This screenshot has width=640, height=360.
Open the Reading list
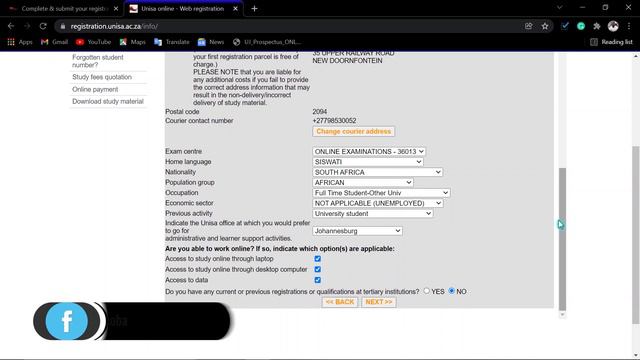pyautogui.click(x=611, y=42)
